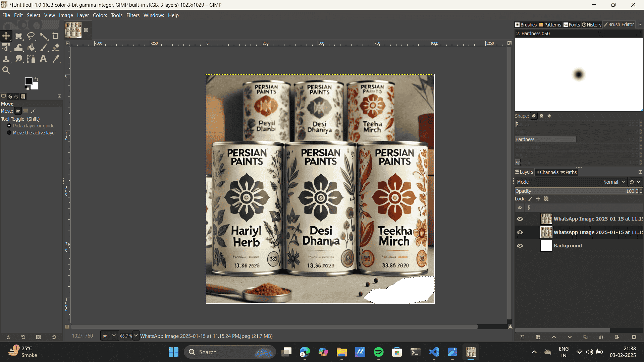Screen dimensions: 644x362
Task: Show hidden system tray icons
Action: [x=534, y=352]
